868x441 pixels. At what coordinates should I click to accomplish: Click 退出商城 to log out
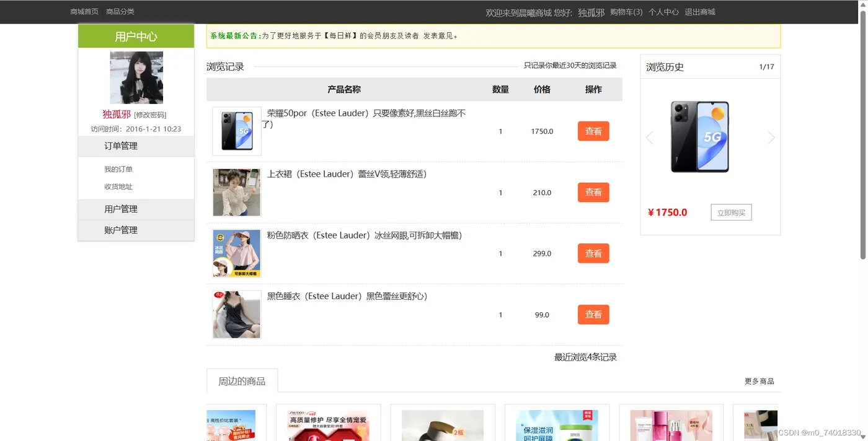[700, 12]
